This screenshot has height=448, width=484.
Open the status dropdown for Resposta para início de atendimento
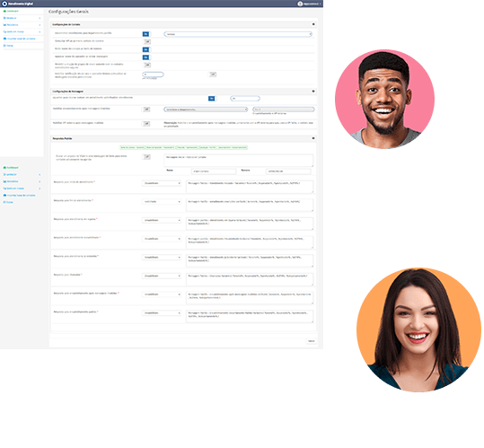(x=162, y=183)
